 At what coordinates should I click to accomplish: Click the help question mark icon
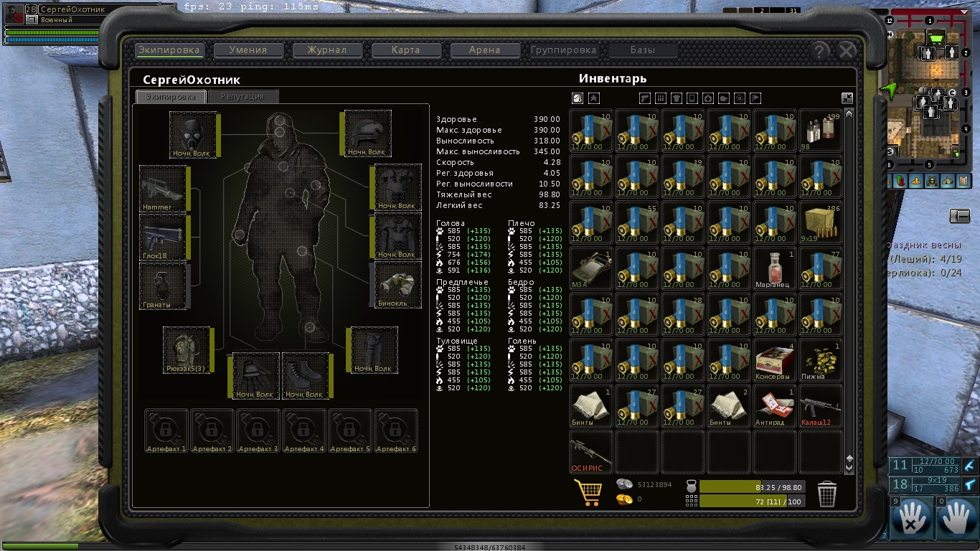pos(819,50)
